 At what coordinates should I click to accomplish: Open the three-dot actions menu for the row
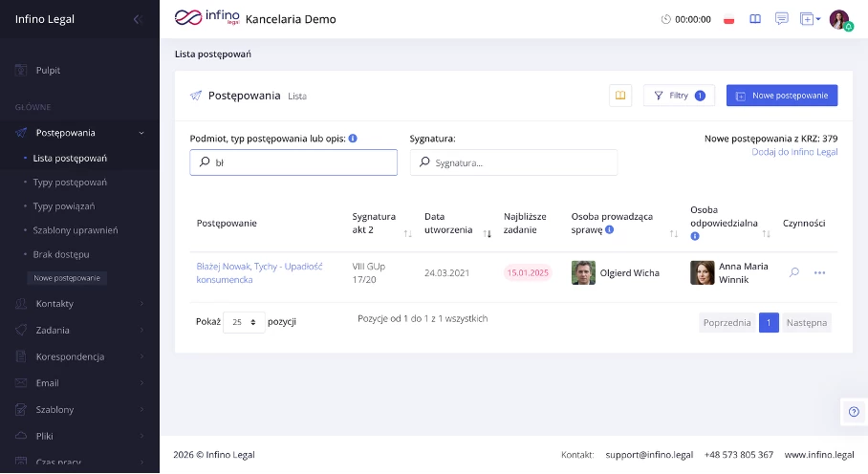coord(820,272)
